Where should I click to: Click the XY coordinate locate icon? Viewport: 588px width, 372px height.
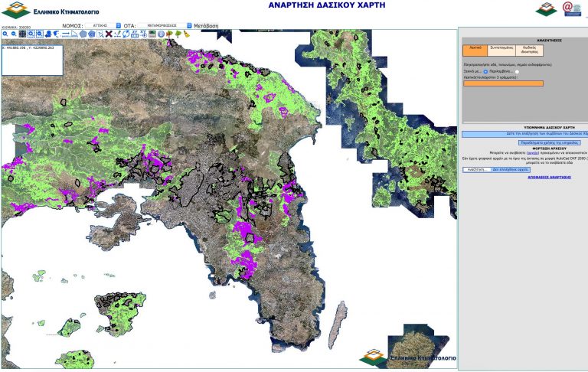coord(135,34)
